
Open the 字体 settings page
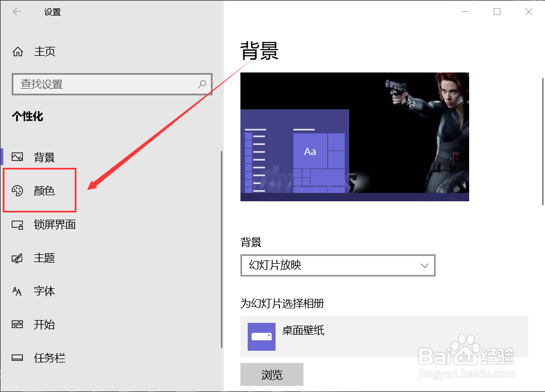111,291
